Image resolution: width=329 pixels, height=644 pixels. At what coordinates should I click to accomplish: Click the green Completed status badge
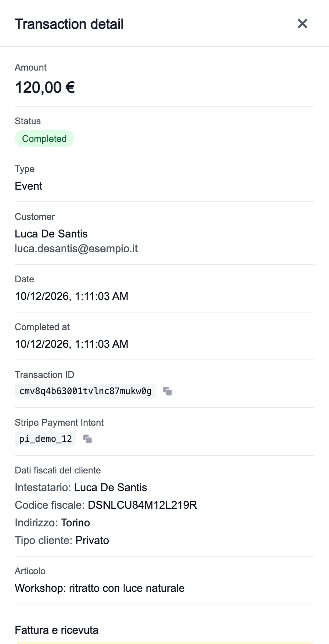[x=44, y=139]
